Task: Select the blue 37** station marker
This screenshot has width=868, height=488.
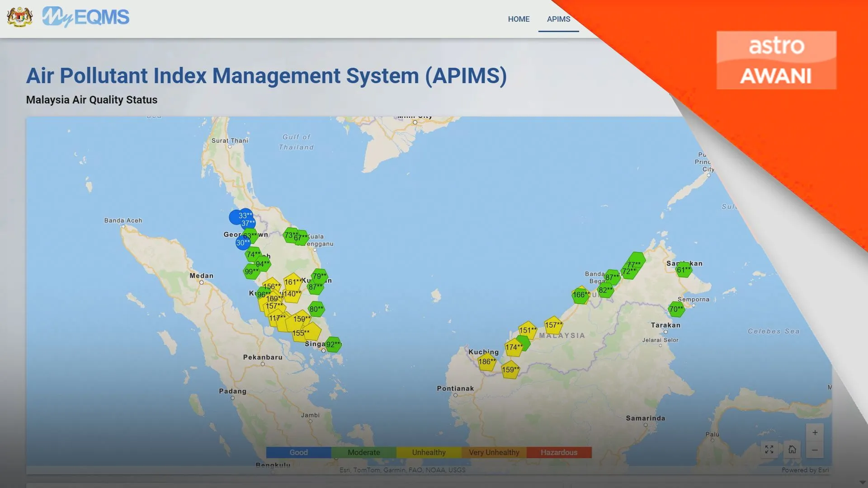Action: pos(248,223)
